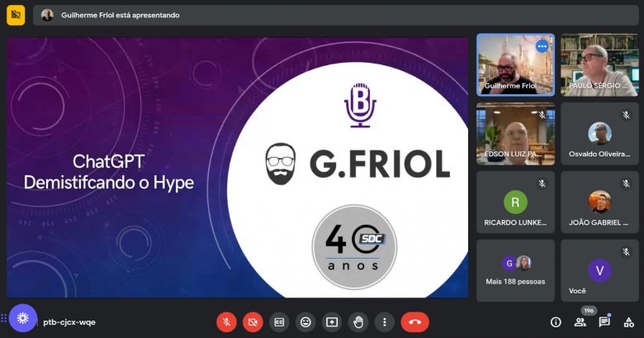Open the activities panel icon
Viewport: 644px width, 338px height.
628,322
